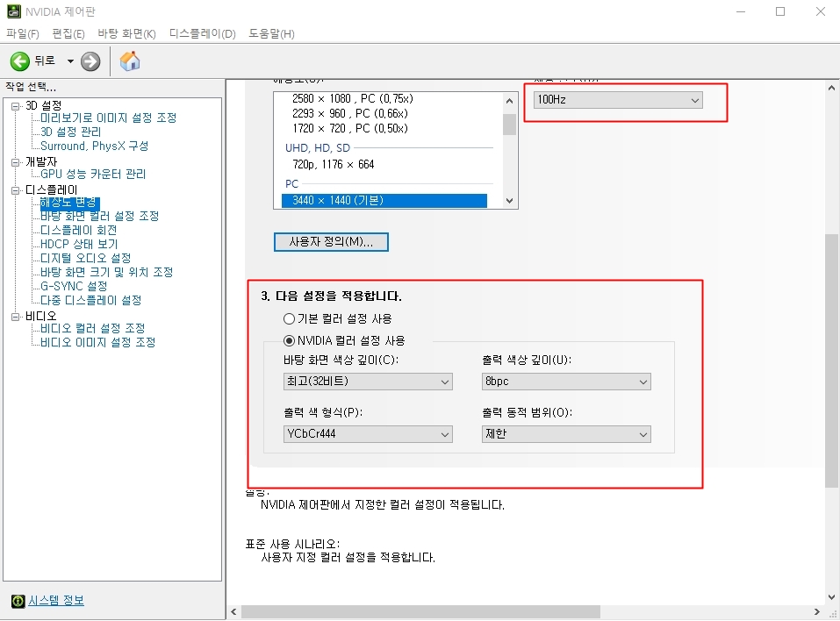Open the 바탕 화면(K) menu
The width and height of the screenshot is (840, 621).
tap(126, 33)
